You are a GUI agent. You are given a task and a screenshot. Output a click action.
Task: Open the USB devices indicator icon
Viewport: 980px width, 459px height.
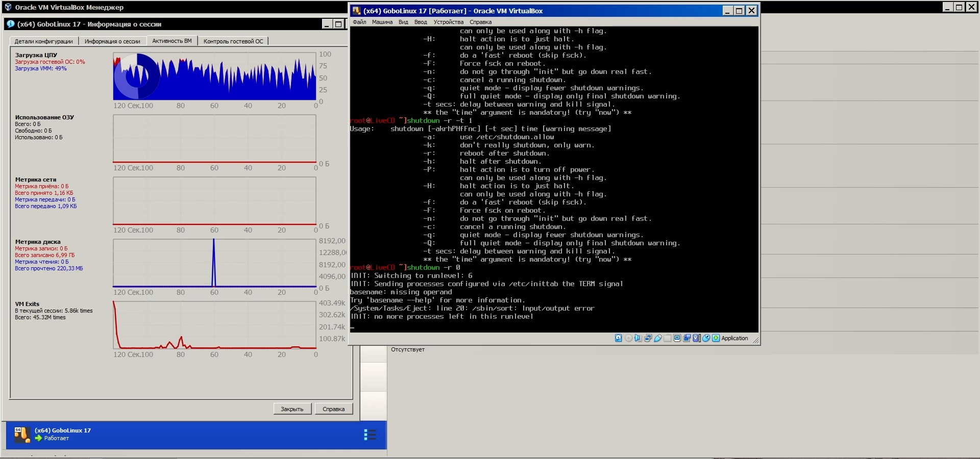(658, 338)
